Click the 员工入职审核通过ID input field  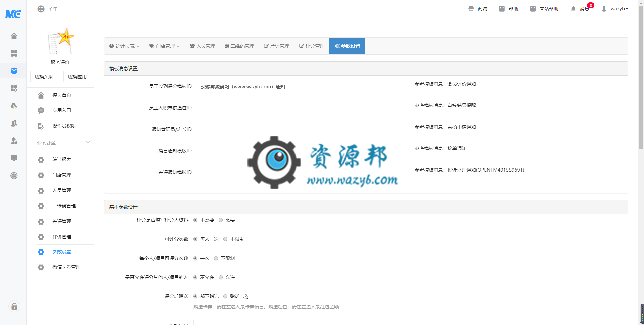(301, 108)
